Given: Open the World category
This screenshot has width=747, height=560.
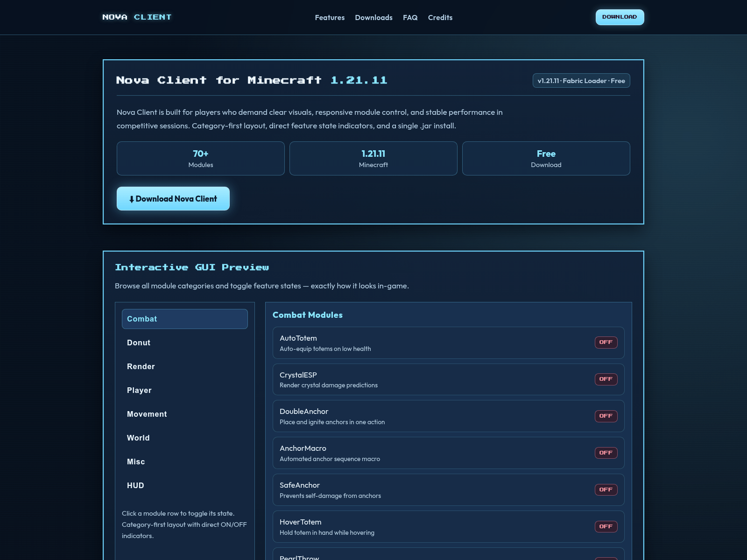Looking at the screenshot, I should click(x=185, y=438).
